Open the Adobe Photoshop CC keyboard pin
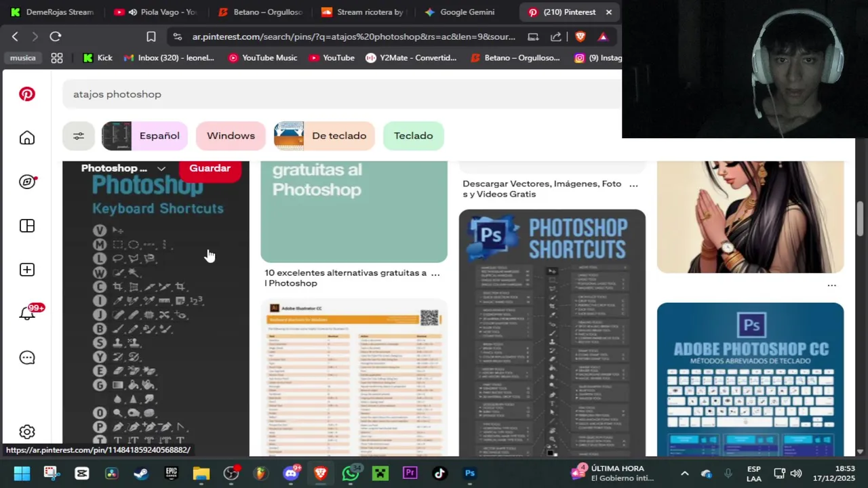This screenshot has width=868, height=488. tap(750, 380)
